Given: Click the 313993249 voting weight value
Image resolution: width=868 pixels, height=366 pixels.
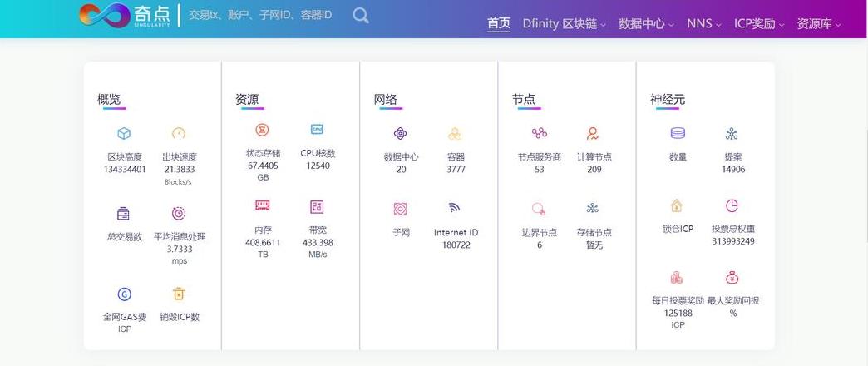Looking at the screenshot, I should click(733, 241).
